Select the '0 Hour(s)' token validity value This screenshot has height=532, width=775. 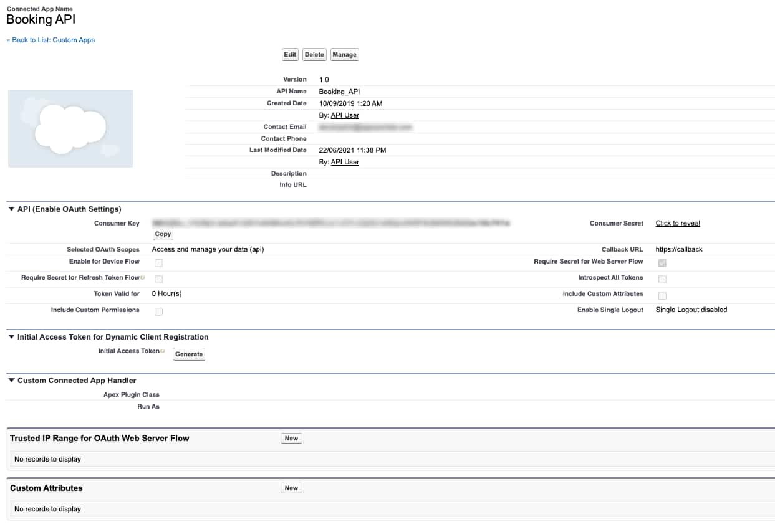167,293
